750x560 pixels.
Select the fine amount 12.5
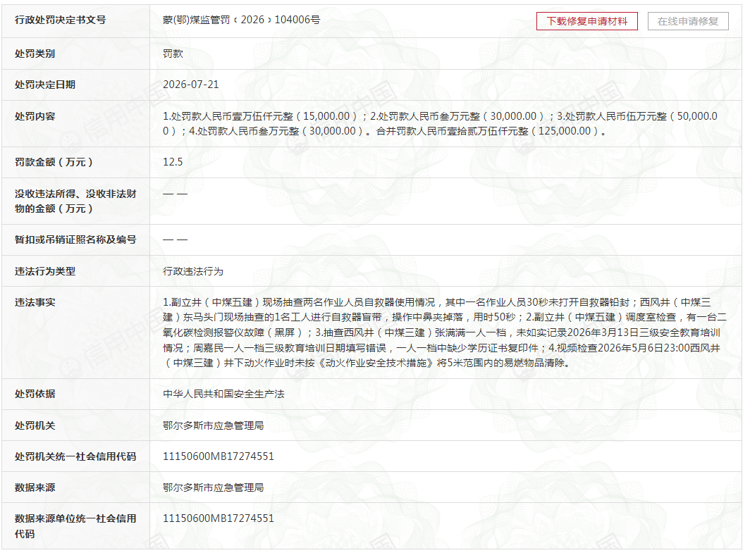tap(173, 162)
